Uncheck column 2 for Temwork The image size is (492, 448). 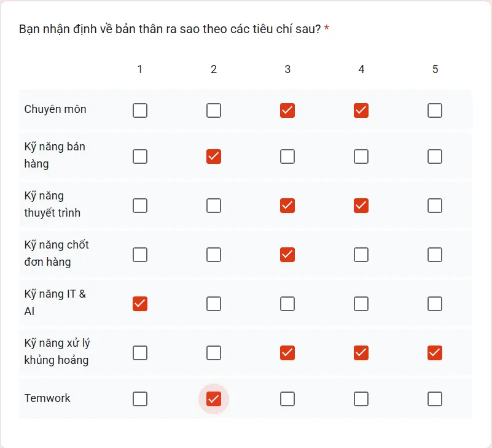[x=214, y=399]
